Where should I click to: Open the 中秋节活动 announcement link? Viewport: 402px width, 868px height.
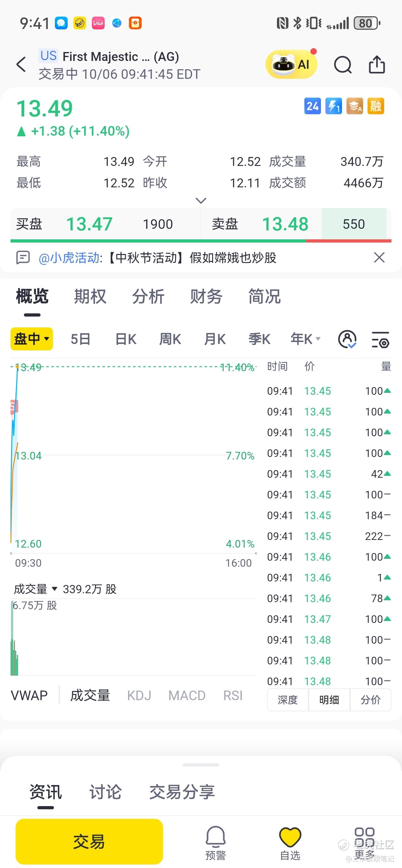point(192,258)
